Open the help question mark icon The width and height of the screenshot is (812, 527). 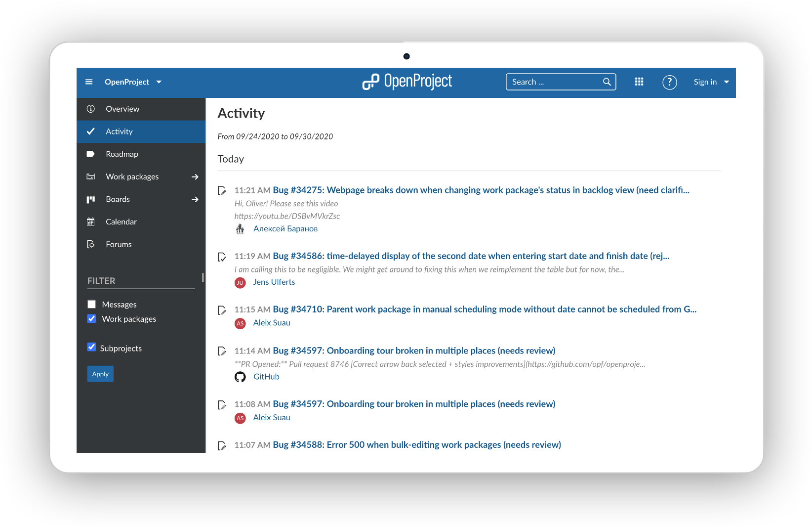(669, 82)
